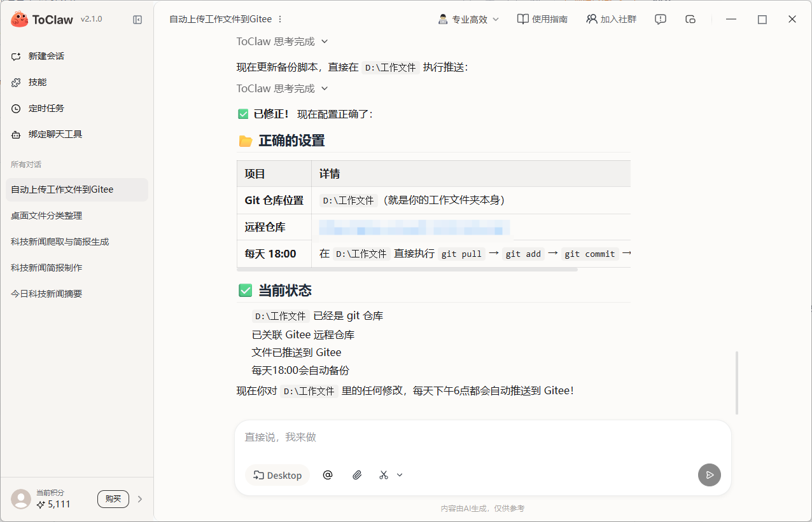Click the 购买 purchase button

point(113,499)
